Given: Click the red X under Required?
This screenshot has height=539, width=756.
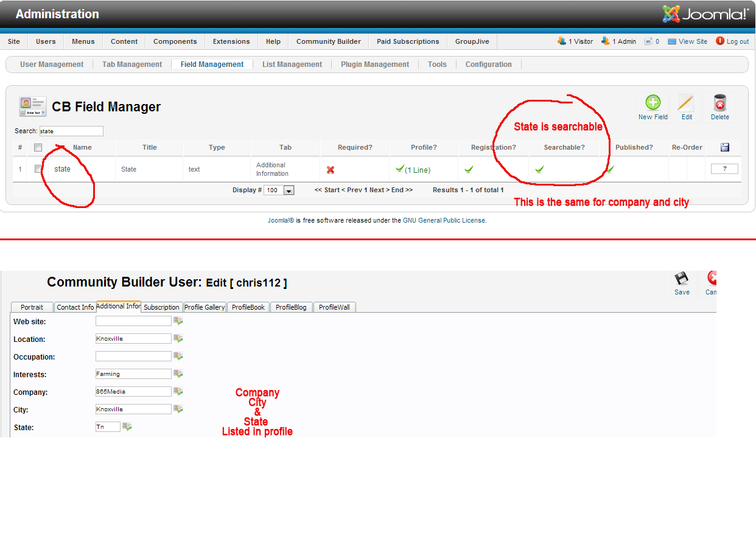Looking at the screenshot, I should coord(331,170).
